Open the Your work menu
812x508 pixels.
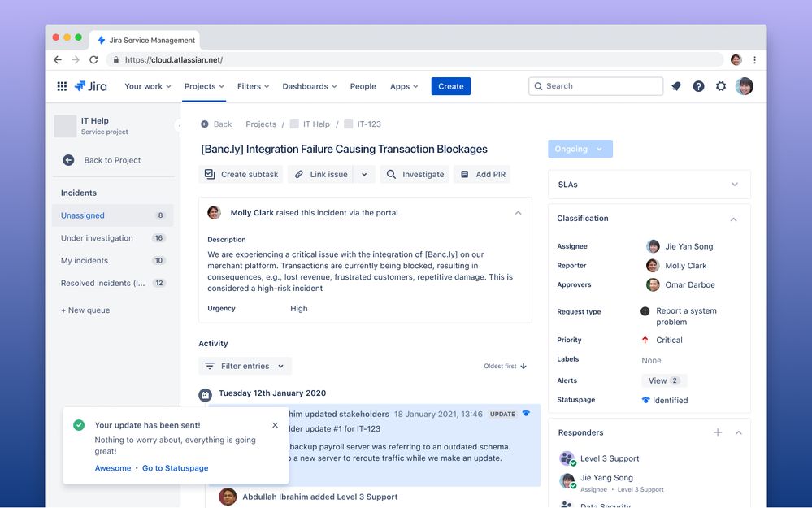pos(148,86)
